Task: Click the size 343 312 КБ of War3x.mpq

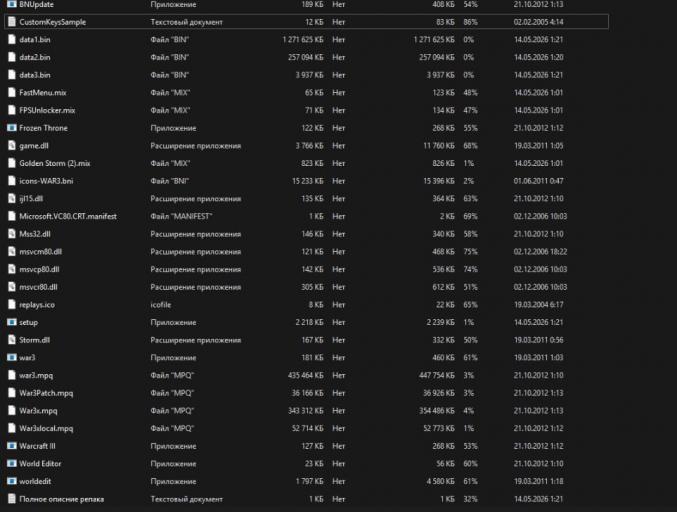Action: click(x=306, y=411)
